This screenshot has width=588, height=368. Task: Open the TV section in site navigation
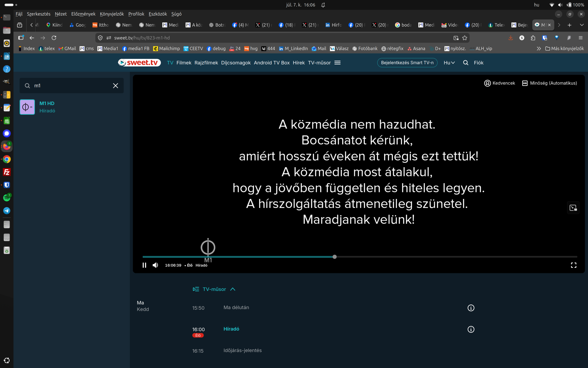(x=170, y=63)
